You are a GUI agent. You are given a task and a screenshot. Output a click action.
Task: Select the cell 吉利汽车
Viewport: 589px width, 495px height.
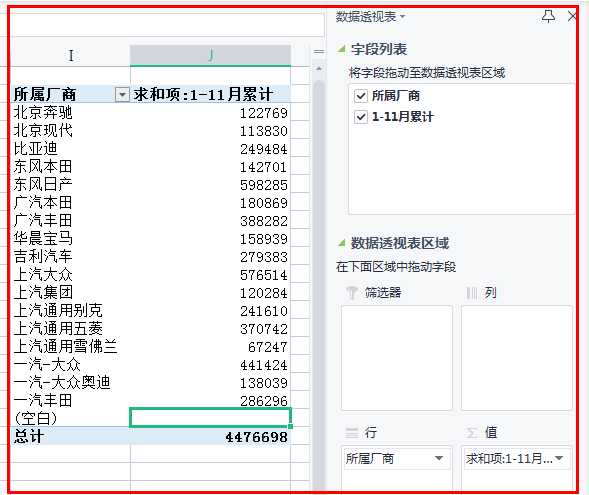click(x=70, y=257)
